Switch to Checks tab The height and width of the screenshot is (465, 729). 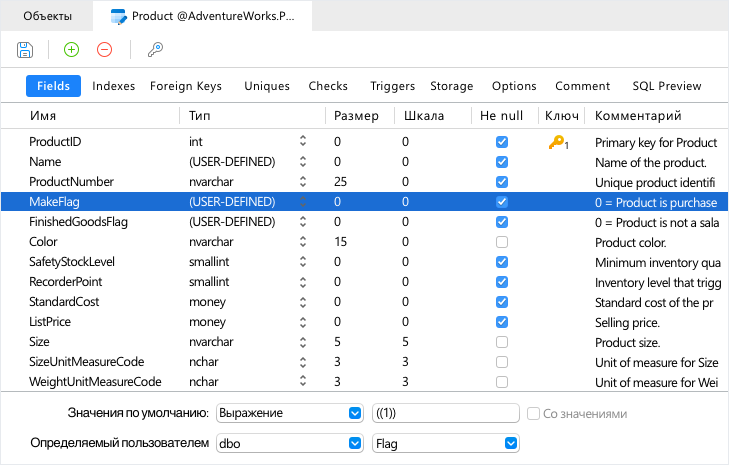click(x=328, y=86)
